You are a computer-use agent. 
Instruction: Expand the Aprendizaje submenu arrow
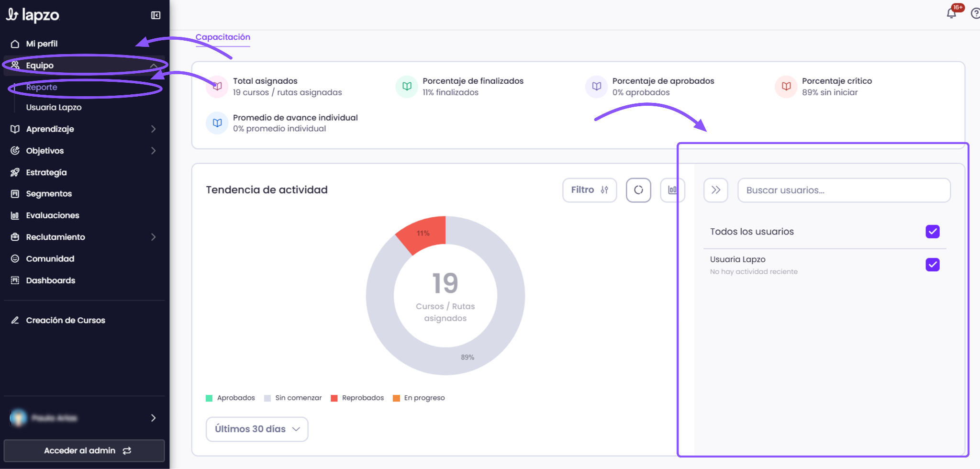point(154,129)
